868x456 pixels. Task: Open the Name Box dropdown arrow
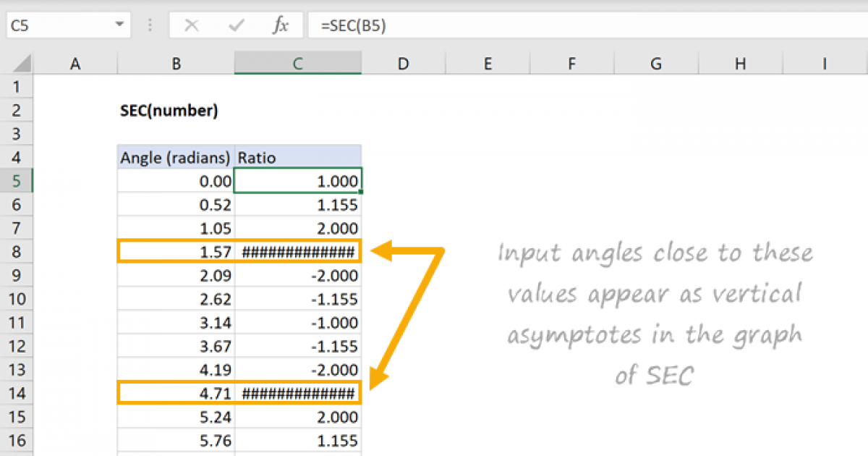[120, 25]
